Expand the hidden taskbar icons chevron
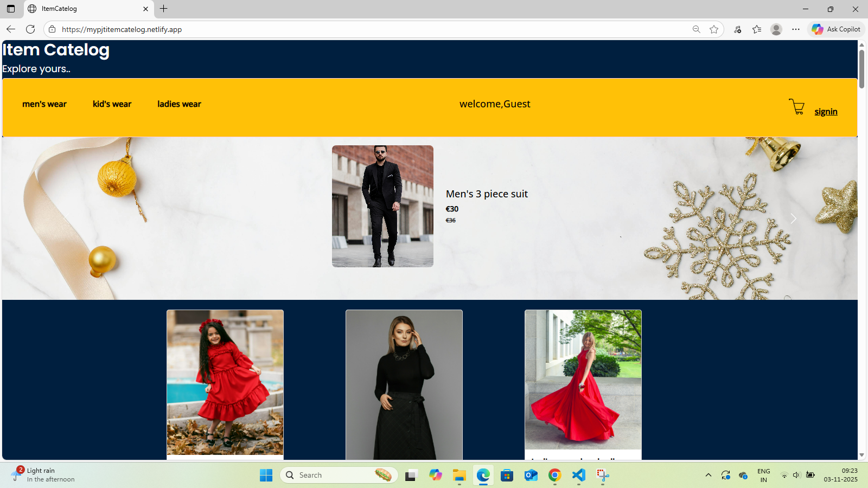The height and width of the screenshot is (488, 868). [709, 474]
